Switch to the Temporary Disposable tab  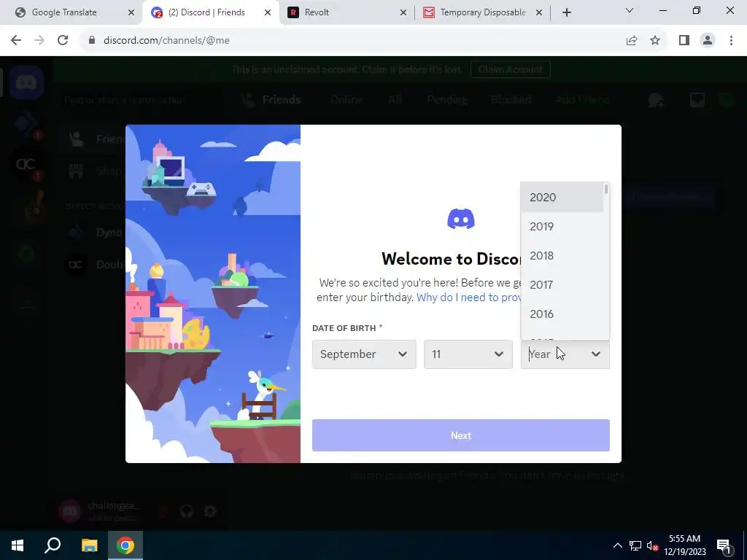(483, 12)
